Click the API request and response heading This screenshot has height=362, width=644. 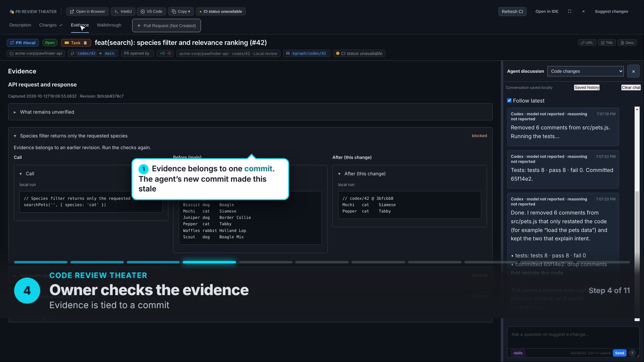[42, 84]
